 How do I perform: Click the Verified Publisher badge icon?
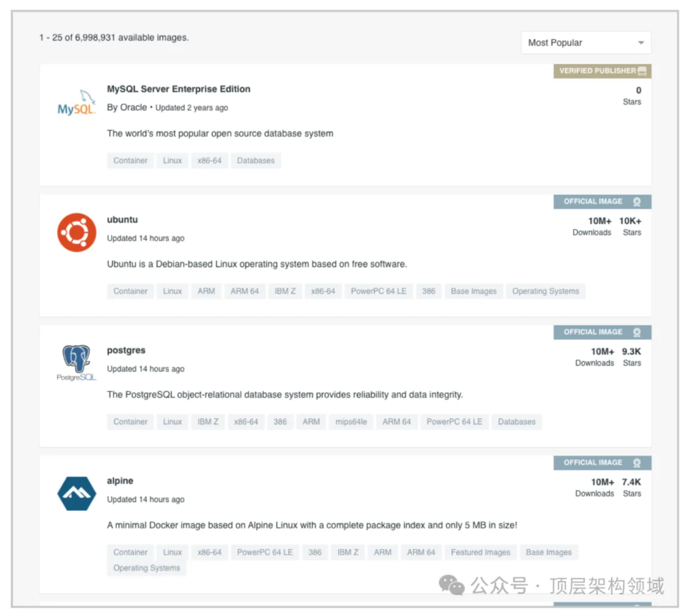pos(642,71)
